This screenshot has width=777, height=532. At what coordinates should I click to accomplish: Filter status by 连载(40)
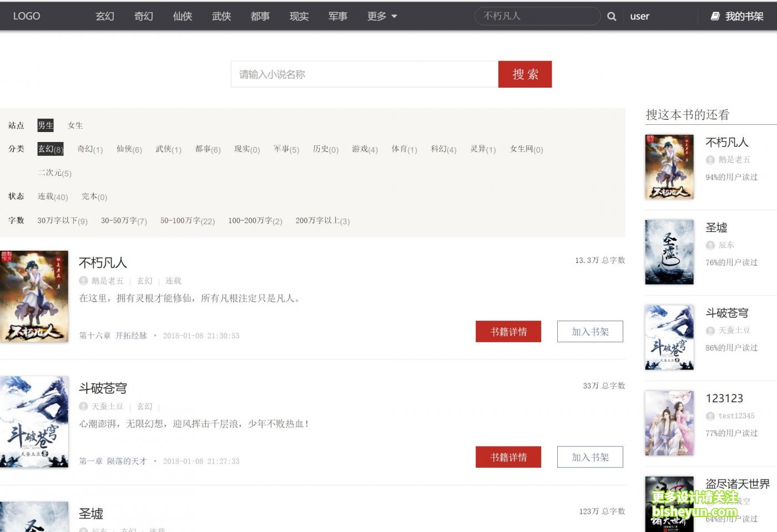pos(53,197)
